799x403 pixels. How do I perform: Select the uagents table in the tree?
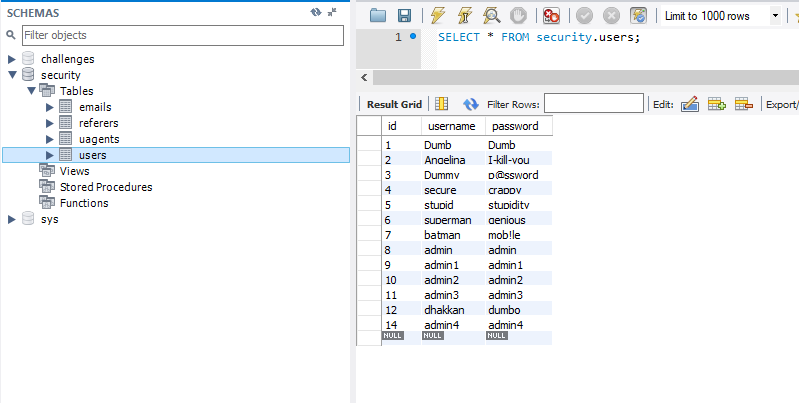coord(99,139)
